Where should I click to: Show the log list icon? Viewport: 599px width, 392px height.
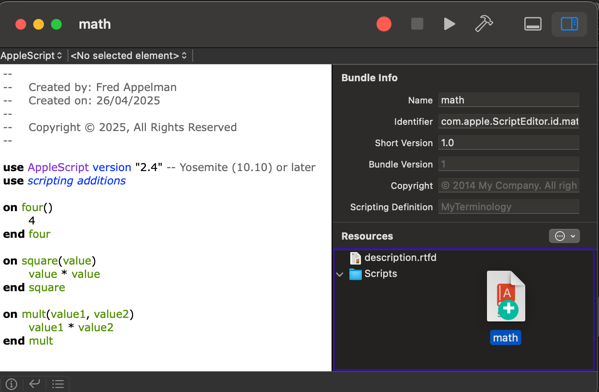(58, 384)
